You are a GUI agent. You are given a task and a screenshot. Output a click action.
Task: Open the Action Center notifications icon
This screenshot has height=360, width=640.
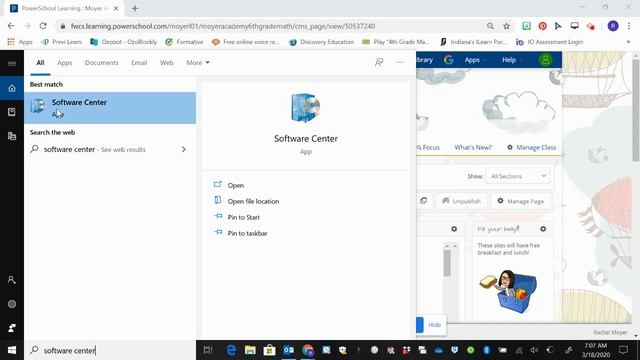[623, 350]
